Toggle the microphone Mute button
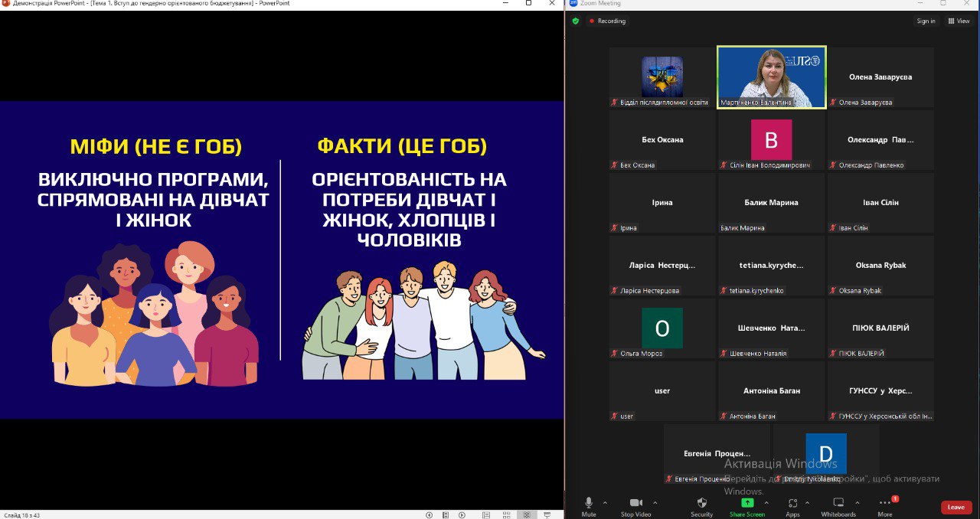This screenshot has height=519, width=980. click(x=589, y=503)
